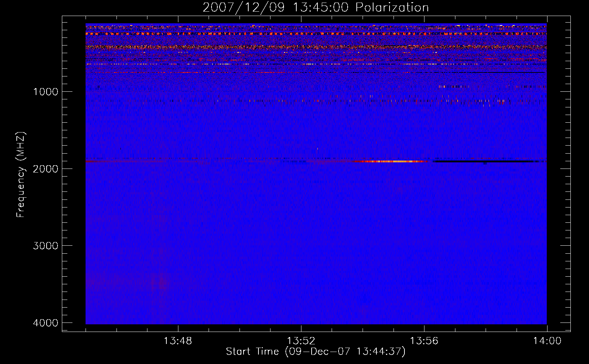Click the plot title "2007/12/09 13:45:00 Polarization"
This screenshot has height=364, width=589.
(x=316, y=7)
